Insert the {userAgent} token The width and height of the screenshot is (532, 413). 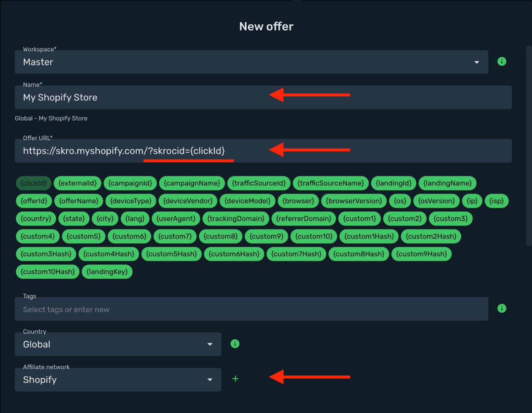click(x=176, y=219)
